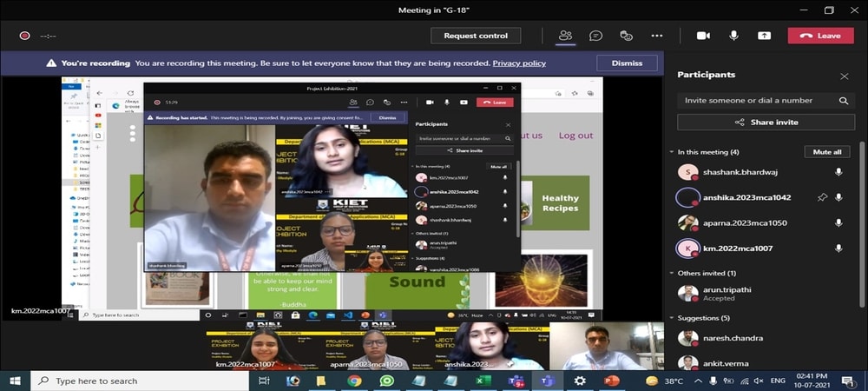This screenshot has height=391, width=868.
Task: Open the Show participants panel icon
Action: click(x=565, y=36)
